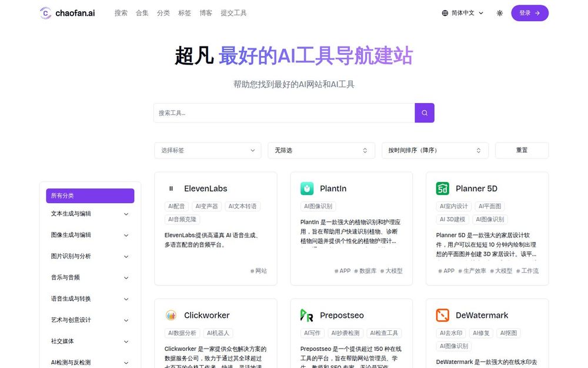Click the AI写作 tag on Prepostseo
588x368 pixels.
pyautogui.click(x=312, y=333)
